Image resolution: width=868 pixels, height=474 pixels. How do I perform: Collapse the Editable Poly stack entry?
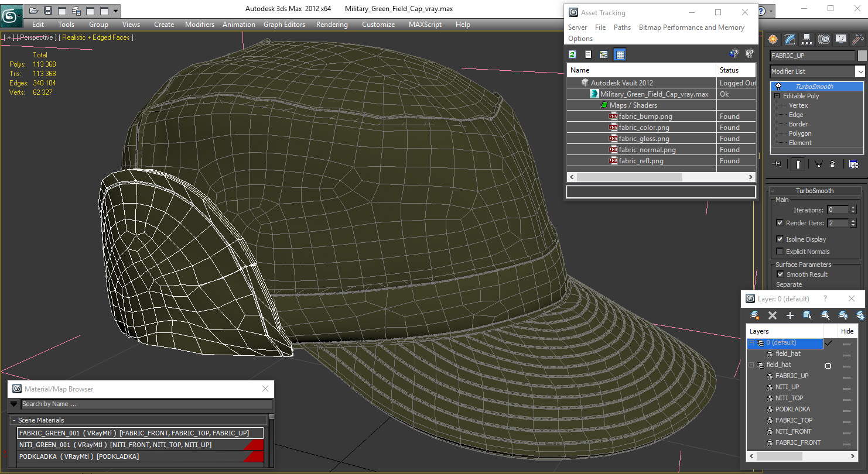(777, 96)
